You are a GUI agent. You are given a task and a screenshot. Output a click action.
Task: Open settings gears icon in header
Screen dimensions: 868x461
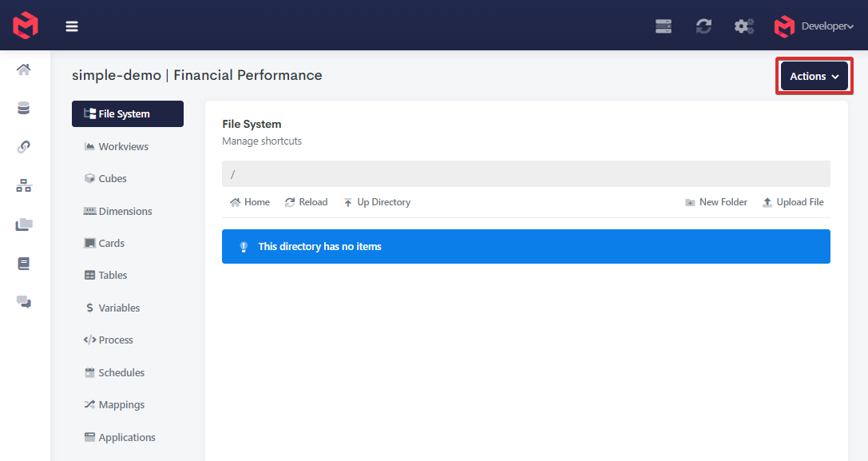click(744, 26)
